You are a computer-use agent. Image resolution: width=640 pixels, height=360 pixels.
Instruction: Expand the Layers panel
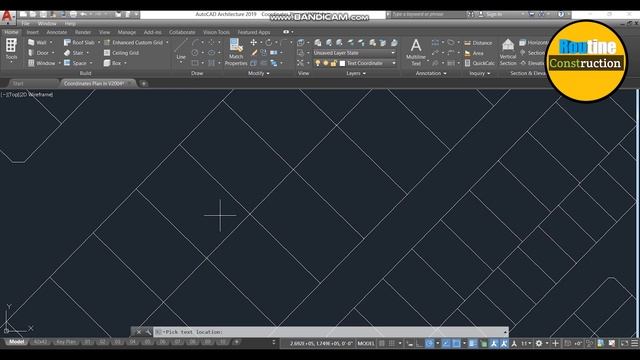356,73
